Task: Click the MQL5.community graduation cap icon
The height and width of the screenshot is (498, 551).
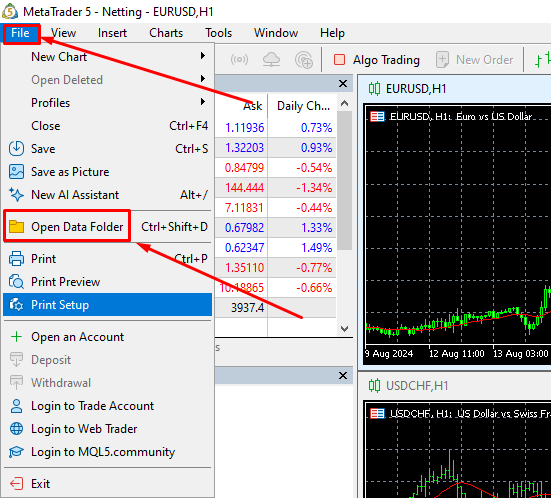Action: point(16,452)
